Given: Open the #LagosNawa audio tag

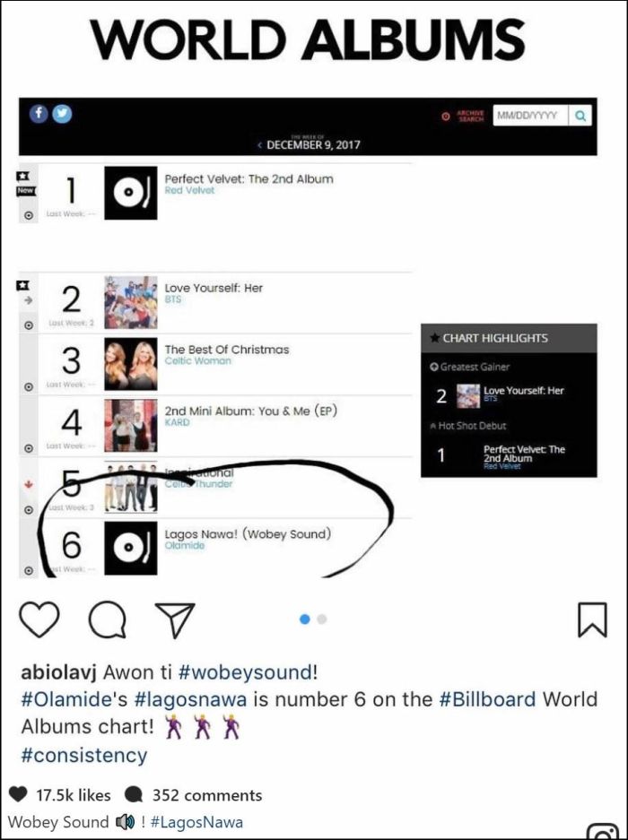Looking at the screenshot, I should pos(196,821).
